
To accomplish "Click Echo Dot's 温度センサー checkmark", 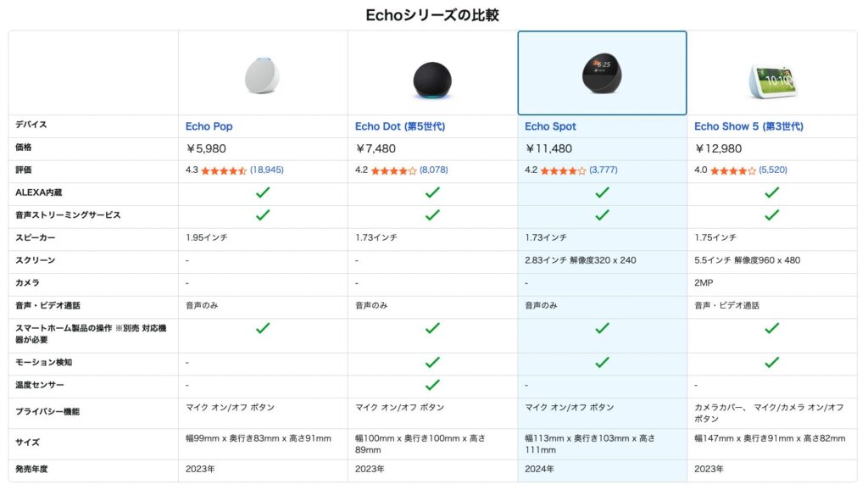I will tap(432, 385).
